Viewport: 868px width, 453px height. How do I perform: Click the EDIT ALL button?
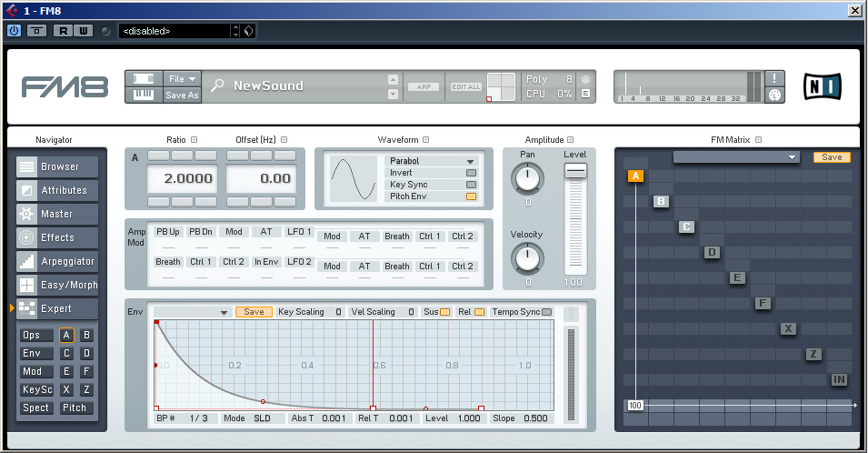click(466, 87)
